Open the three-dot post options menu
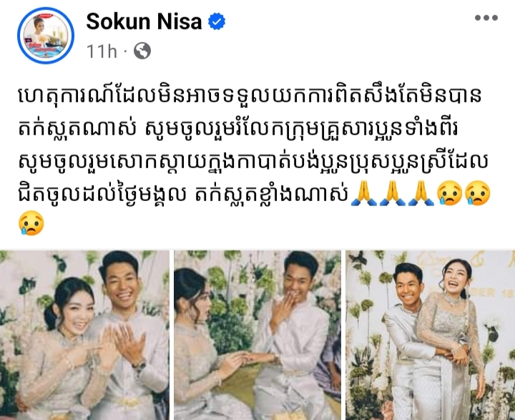The height and width of the screenshot is (420, 515). click(x=486, y=18)
